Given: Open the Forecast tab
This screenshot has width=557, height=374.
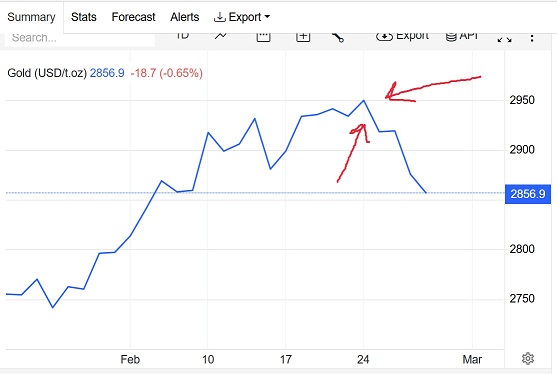Looking at the screenshot, I should click(x=133, y=17).
